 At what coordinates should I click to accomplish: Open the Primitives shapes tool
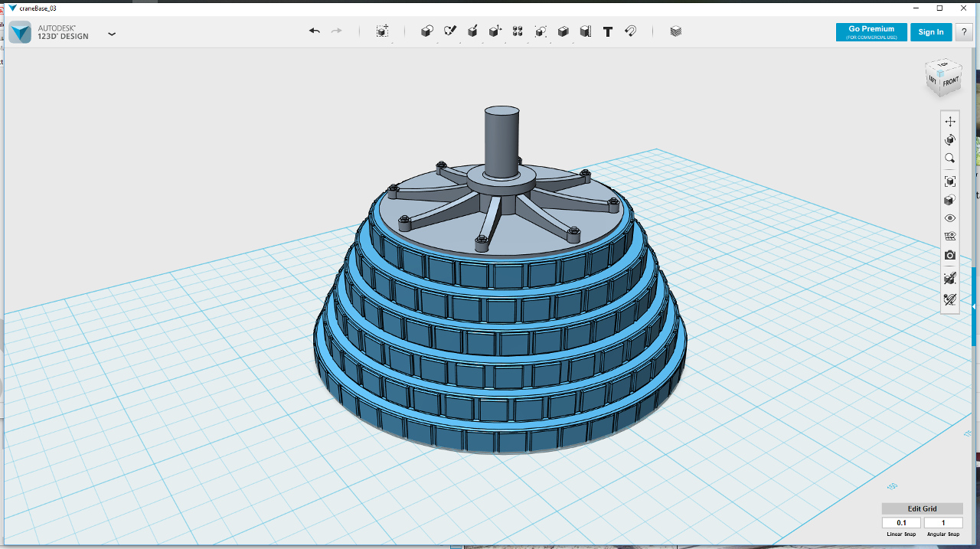(427, 31)
